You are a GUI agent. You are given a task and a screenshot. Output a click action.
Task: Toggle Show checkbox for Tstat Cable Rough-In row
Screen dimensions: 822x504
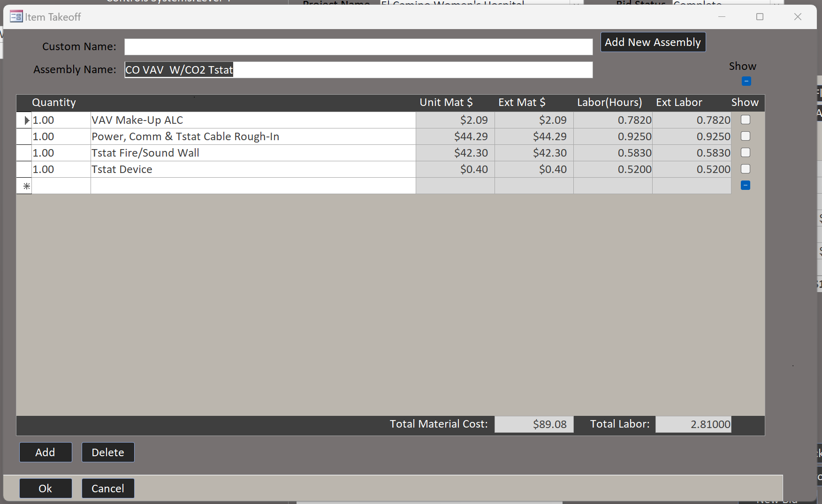coord(745,136)
